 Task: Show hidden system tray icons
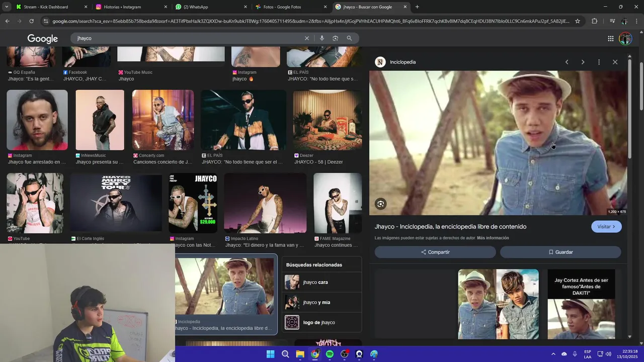point(553,354)
